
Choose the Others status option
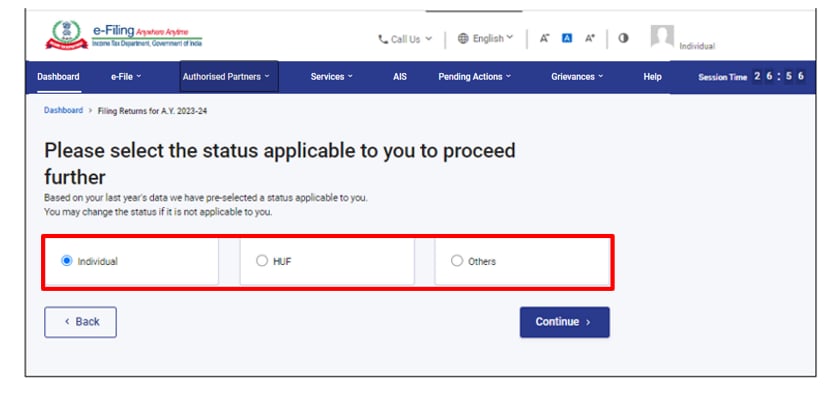(x=457, y=261)
